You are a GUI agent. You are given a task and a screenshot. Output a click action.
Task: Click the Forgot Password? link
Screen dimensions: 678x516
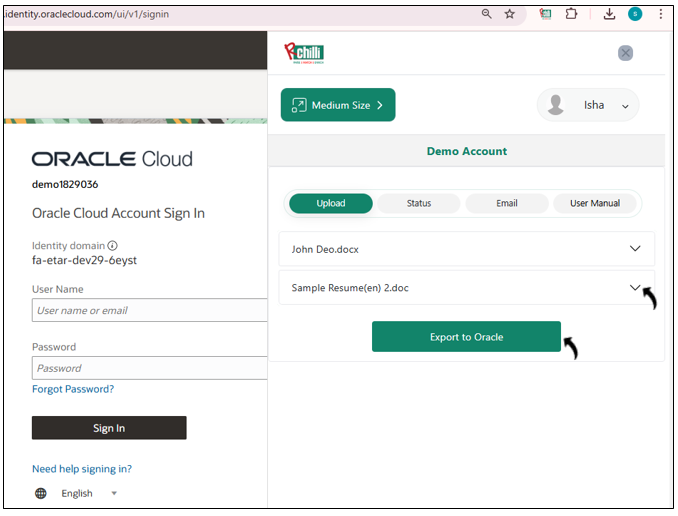73,389
